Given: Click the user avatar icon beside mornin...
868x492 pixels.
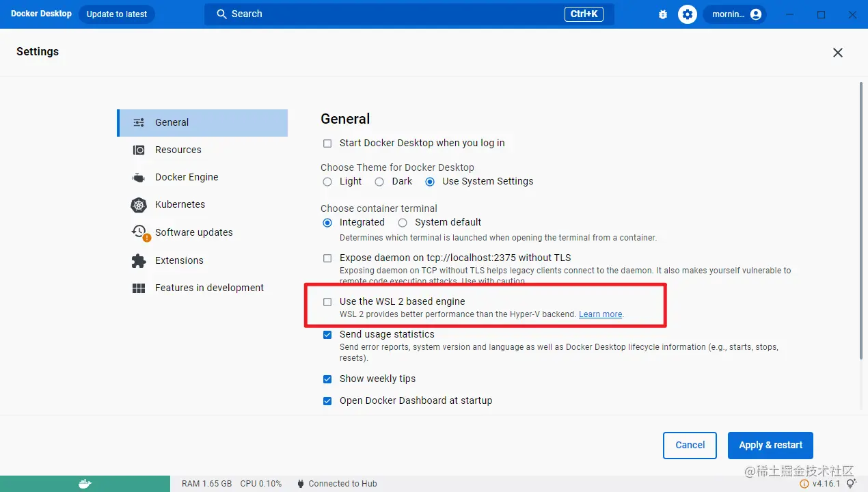Looking at the screenshot, I should pyautogui.click(x=755, y=14).
